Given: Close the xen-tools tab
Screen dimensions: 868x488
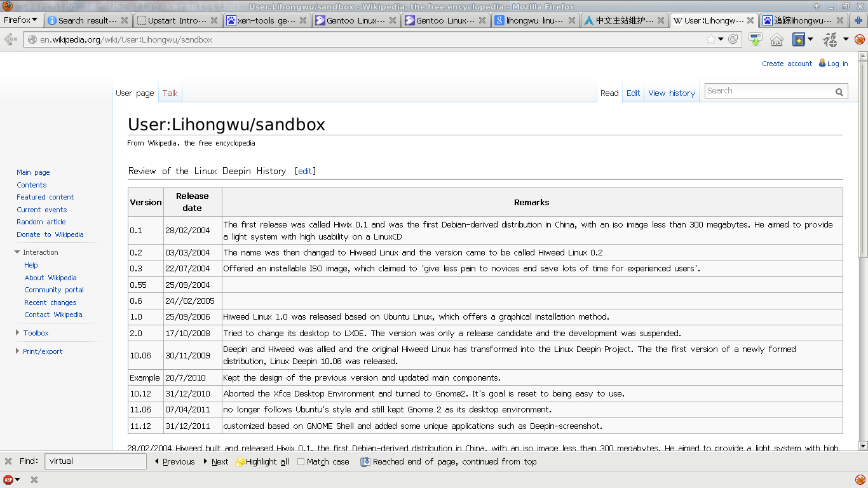Looking at the screenshot, I should click(x=304, y=20).
